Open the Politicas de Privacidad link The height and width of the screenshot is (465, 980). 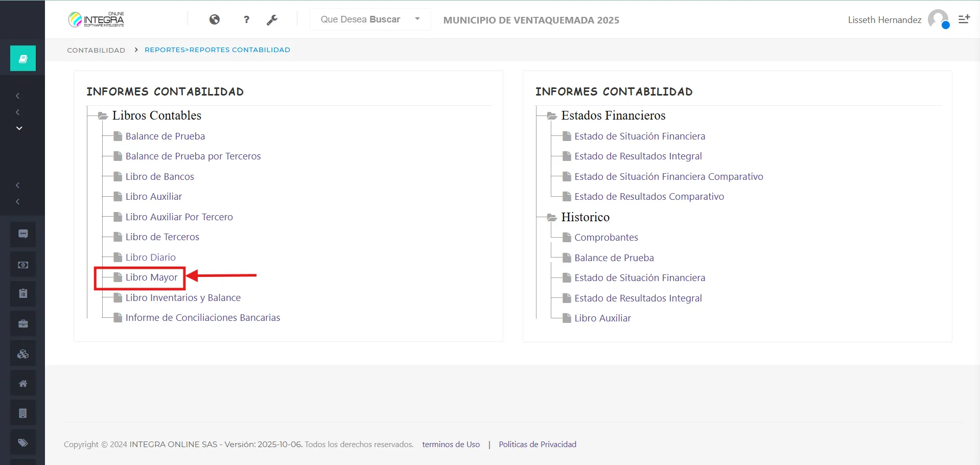point(537,445)
